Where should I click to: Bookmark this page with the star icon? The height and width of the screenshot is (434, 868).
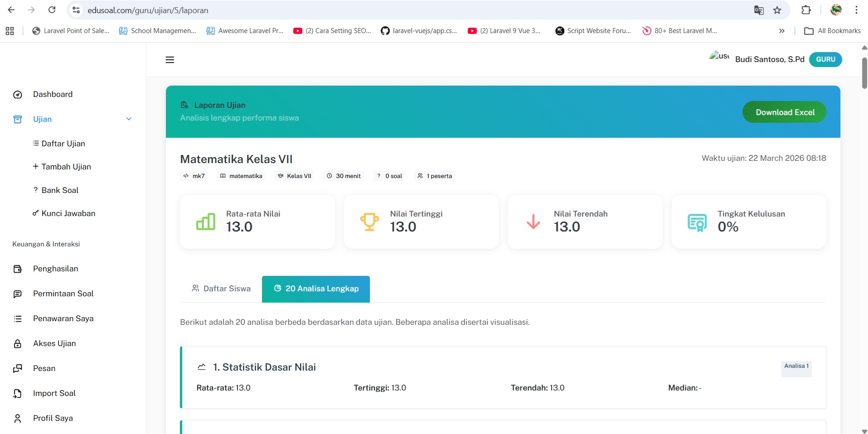point(777,10)
